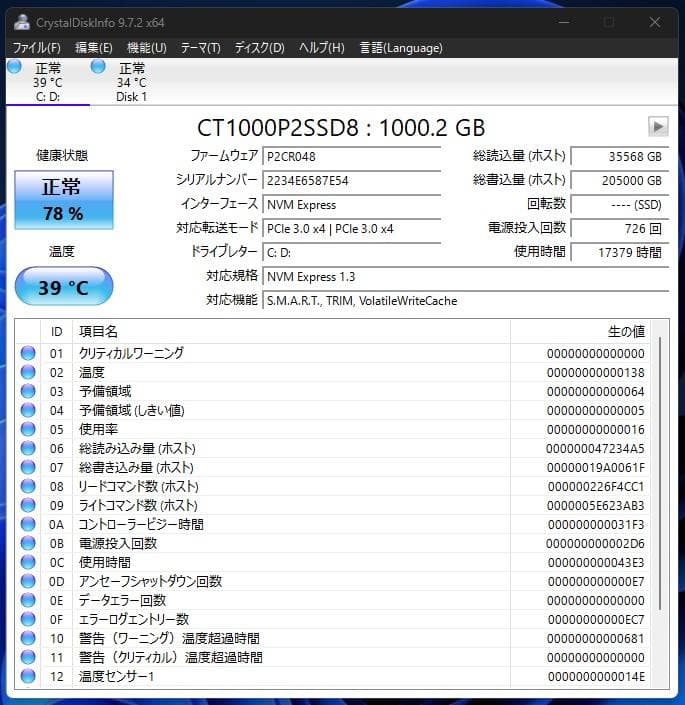Click the ファームウェア field showing P2CR048
The width and height of the screenshot is (685, 705).
[x=351, y=156]
